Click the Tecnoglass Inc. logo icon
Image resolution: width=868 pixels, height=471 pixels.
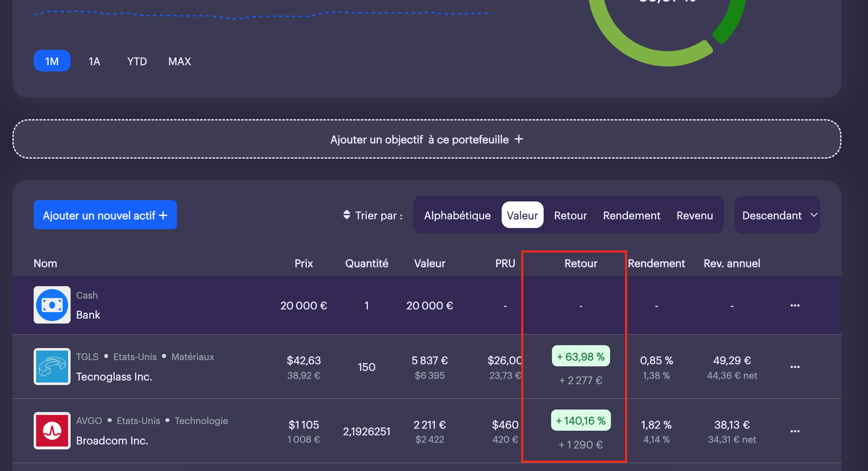click(x=52, y=366)
